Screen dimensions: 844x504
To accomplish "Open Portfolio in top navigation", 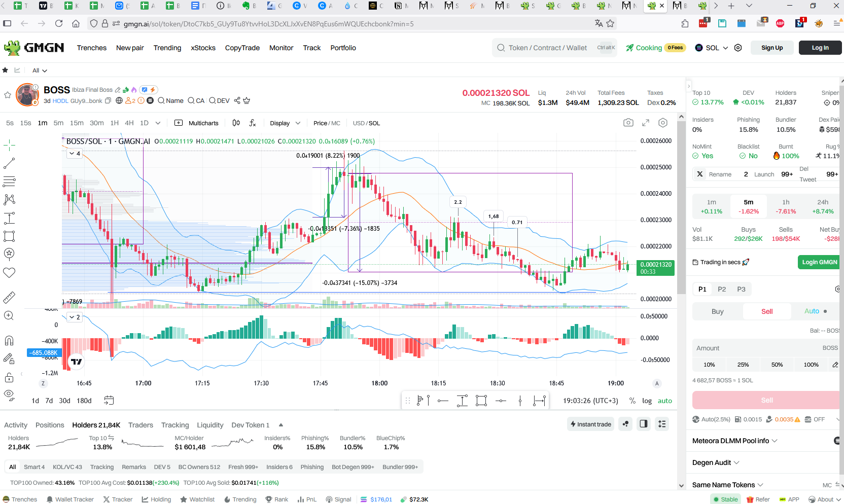I will coord(343,48).
